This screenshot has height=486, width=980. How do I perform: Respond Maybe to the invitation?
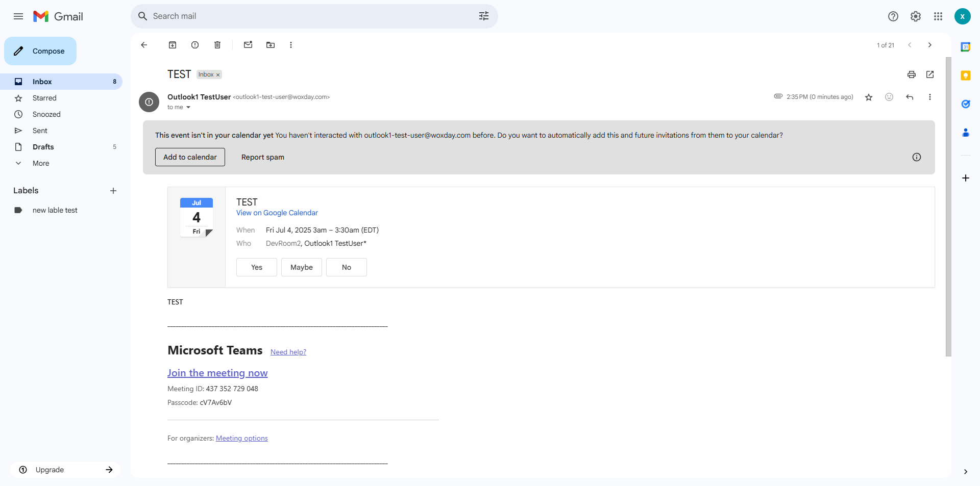tap(302, 267)
